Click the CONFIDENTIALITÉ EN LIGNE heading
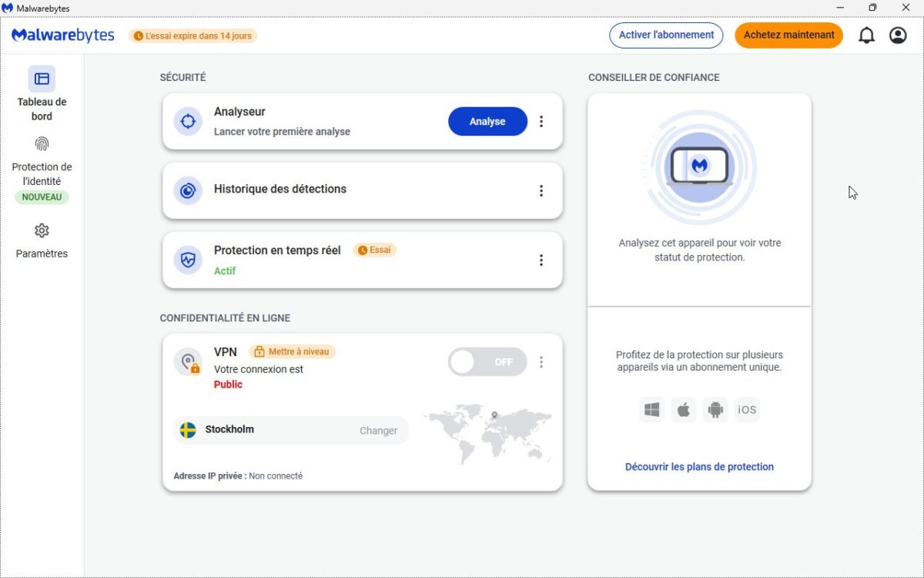Image resolution: width=924 pixels, height=578 pixels. 225,318
